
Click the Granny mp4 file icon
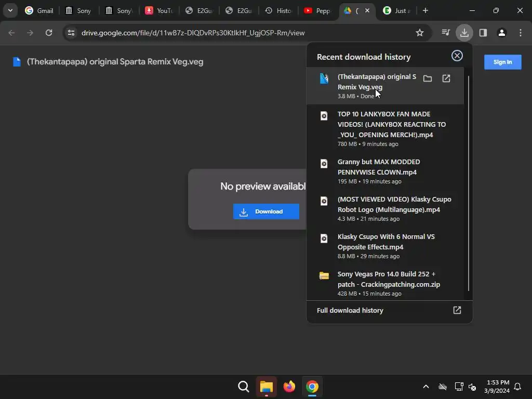[324, 164]
